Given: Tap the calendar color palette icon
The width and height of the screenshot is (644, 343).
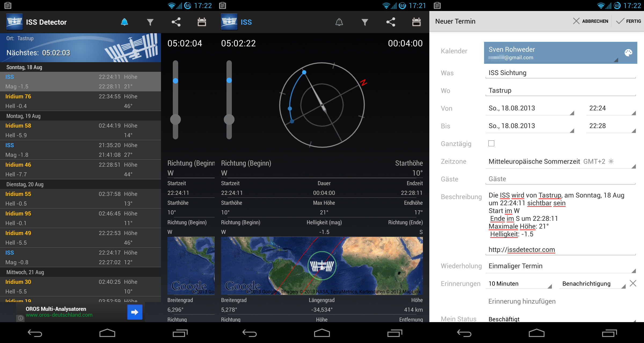Looking at the screenshot, I should pos(628,53).
